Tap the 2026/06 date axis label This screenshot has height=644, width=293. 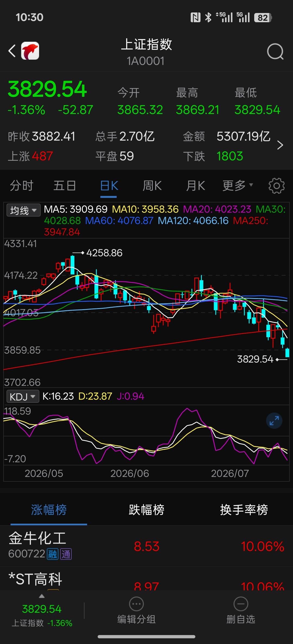tap(130, 474)
